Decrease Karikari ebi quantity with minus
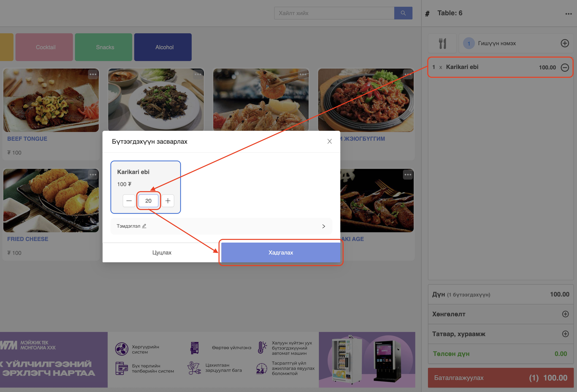Viewport: 577px width, 392px height. tap(129, 201)
